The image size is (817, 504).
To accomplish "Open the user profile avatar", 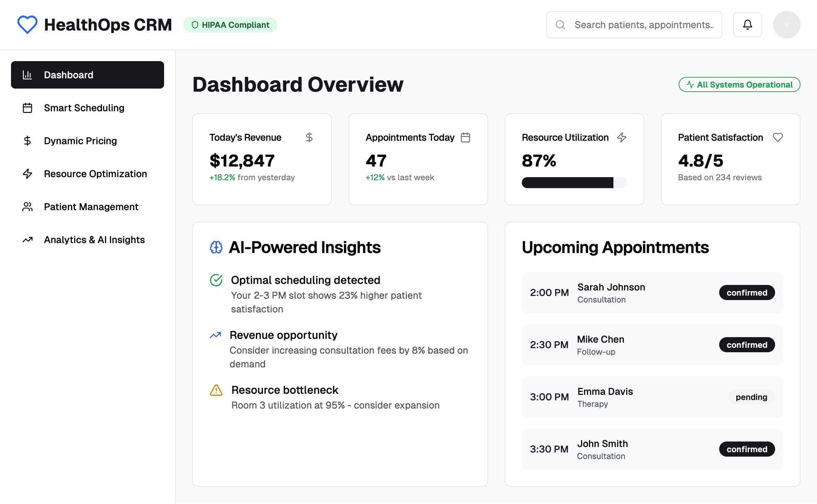I will coord(786,24).
